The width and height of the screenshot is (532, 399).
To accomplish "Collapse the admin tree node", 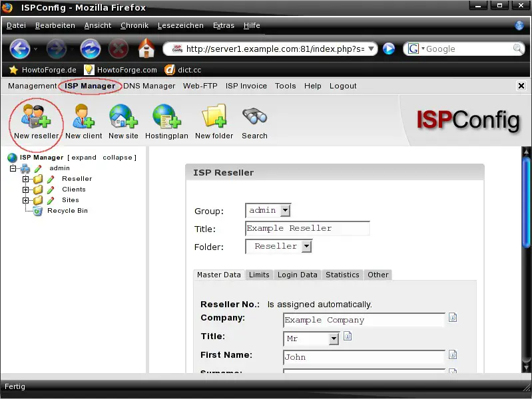I will pyautogui.click(x=13, y=168).
